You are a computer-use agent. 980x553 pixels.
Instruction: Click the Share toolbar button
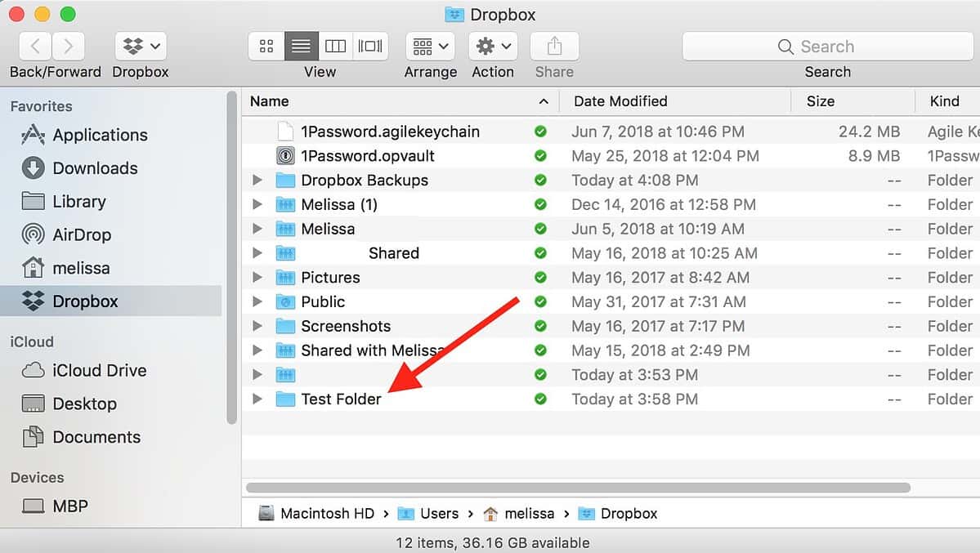[554, 47]
